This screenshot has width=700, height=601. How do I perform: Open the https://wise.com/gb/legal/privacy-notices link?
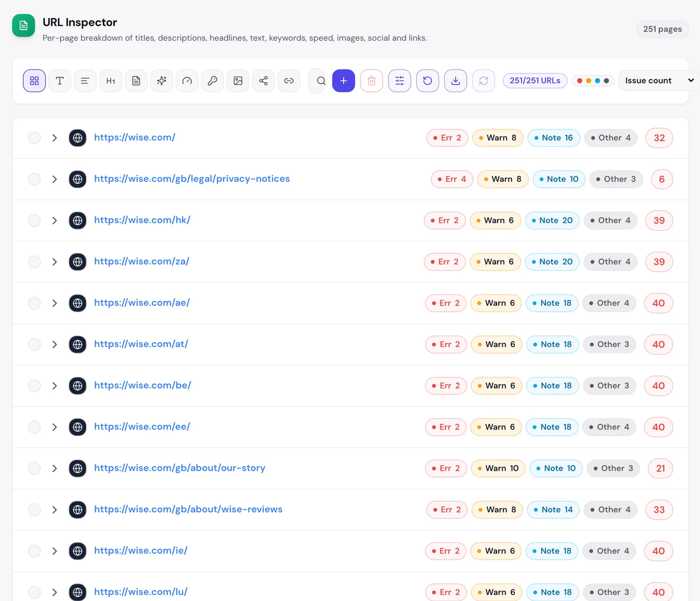point(192,179)
